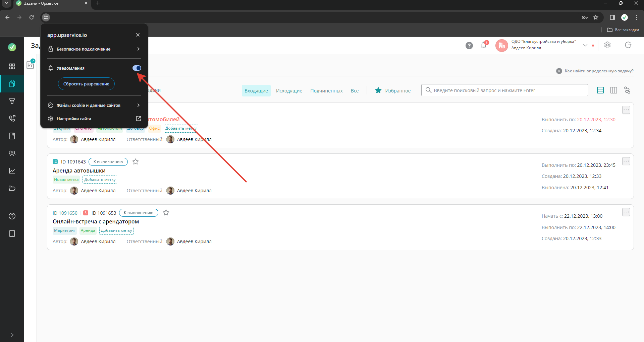The width and height of the screenshot is (644, 342).
Task: Click К выполнению status on ID 1091643
Action: (x=108, y=162)
